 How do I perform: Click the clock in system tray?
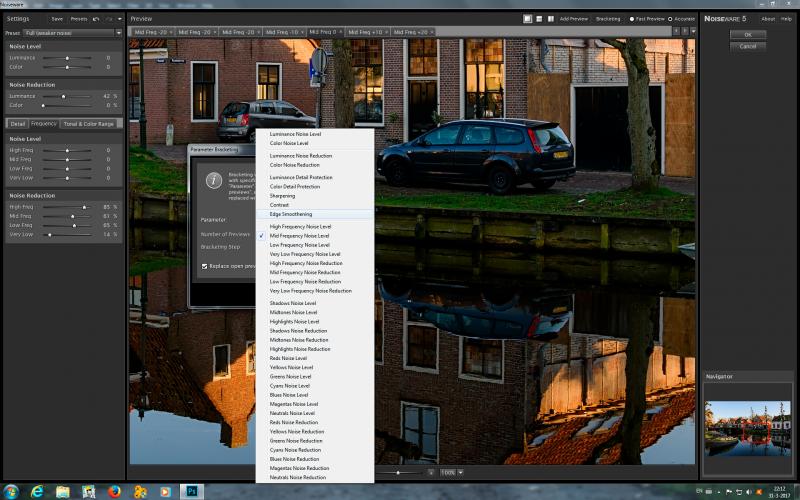tap(779, 492)
